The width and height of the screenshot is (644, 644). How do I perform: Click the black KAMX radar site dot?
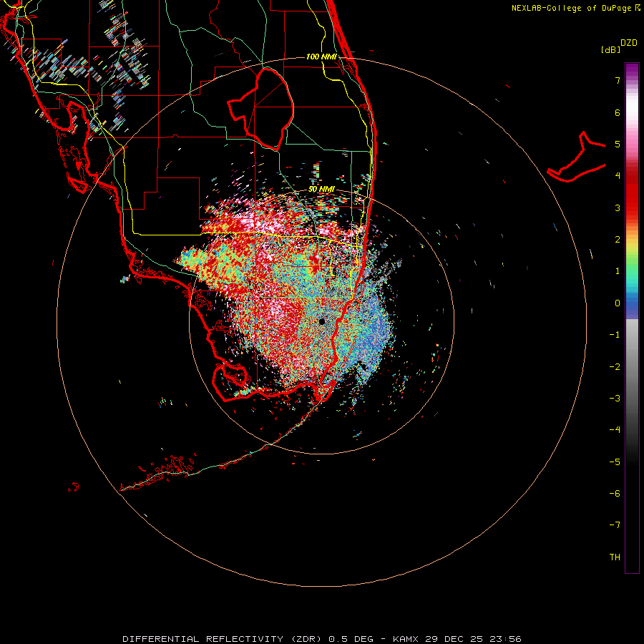(x=322, y=321)
